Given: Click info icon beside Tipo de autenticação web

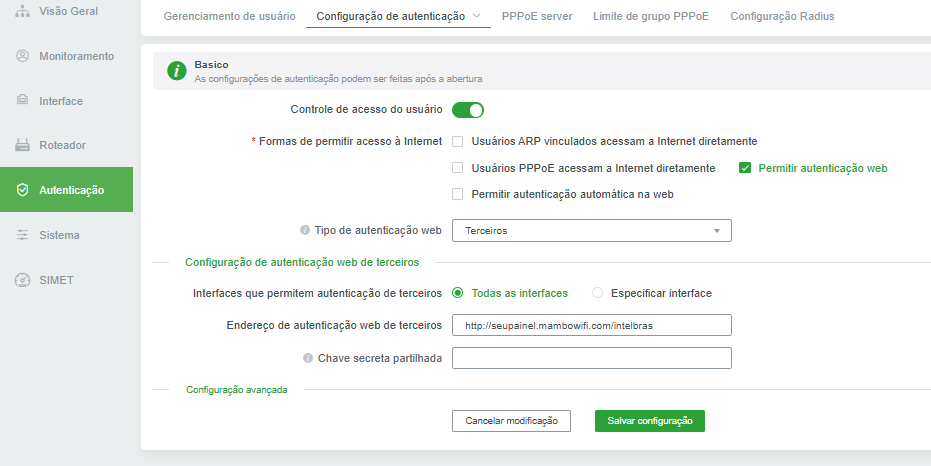Looking at the screenshot, I should point(305,231).
